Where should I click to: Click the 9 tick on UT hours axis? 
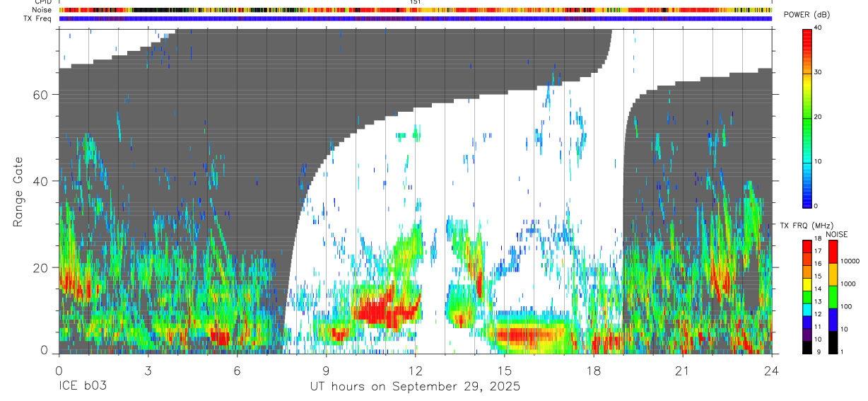326,371
